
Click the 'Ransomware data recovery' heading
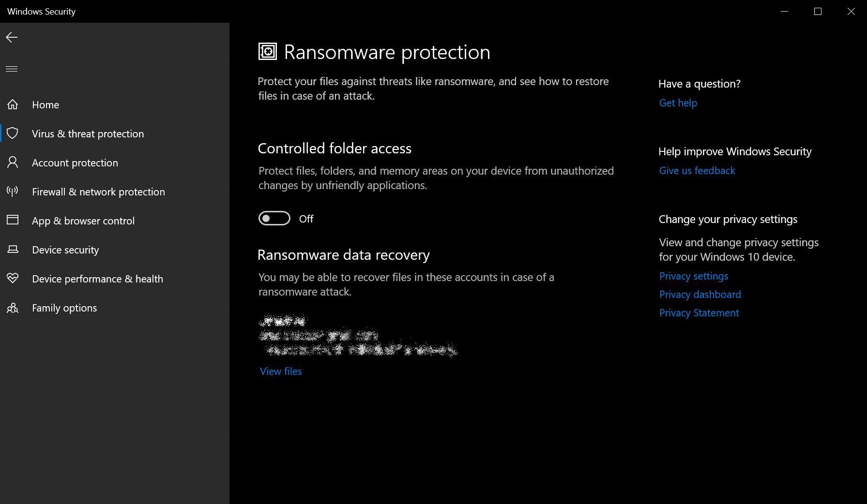point(344,255)
